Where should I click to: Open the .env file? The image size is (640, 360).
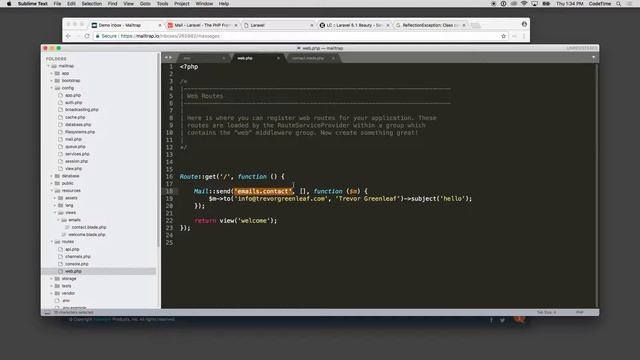tap(66, 300)
